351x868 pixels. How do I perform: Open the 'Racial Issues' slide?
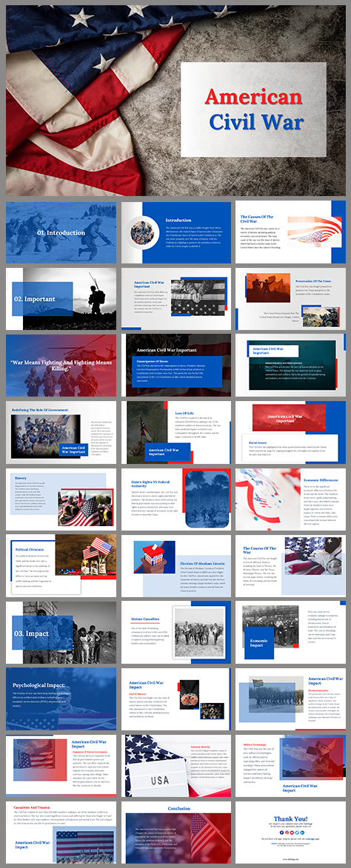click(x=291, y=432)
